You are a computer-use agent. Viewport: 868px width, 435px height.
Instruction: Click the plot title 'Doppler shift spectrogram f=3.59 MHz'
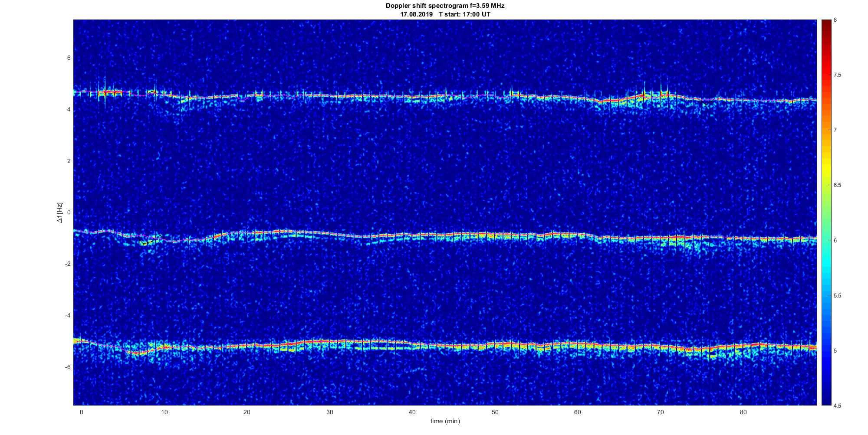click(x=445, y=6)
